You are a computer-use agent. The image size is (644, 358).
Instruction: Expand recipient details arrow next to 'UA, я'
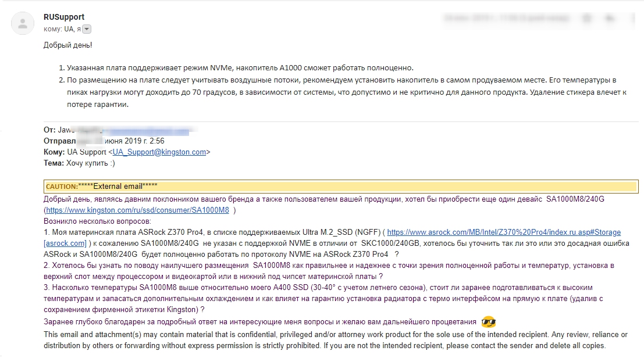[x=87, y=29]
